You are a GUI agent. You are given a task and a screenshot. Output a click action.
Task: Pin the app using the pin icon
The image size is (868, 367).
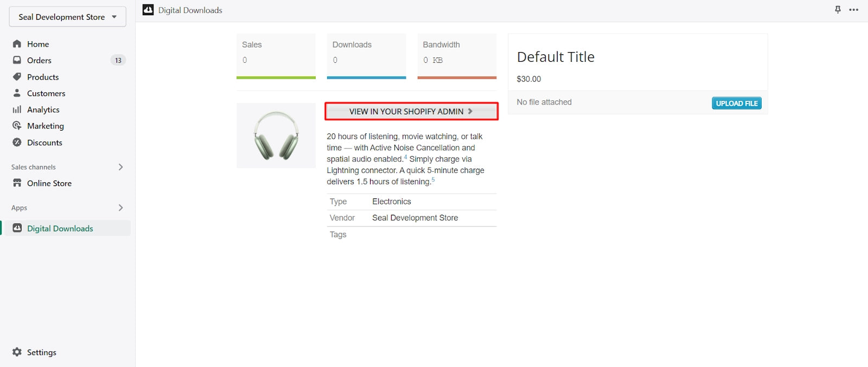tap(838, 10)
